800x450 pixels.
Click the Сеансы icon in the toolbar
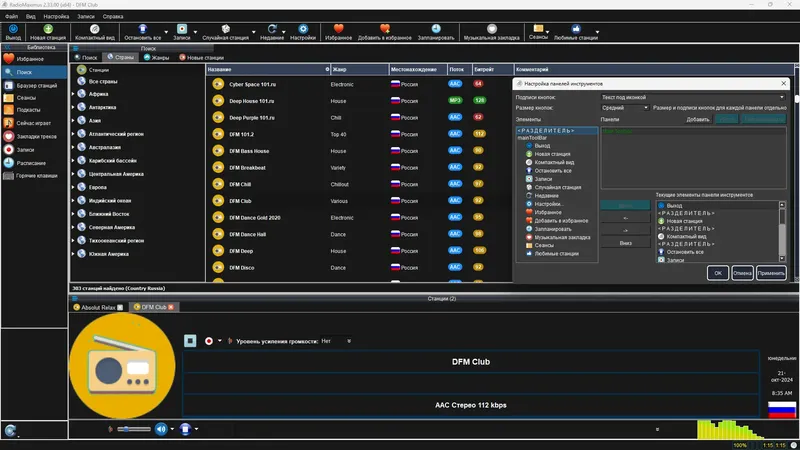click(538, 29)
